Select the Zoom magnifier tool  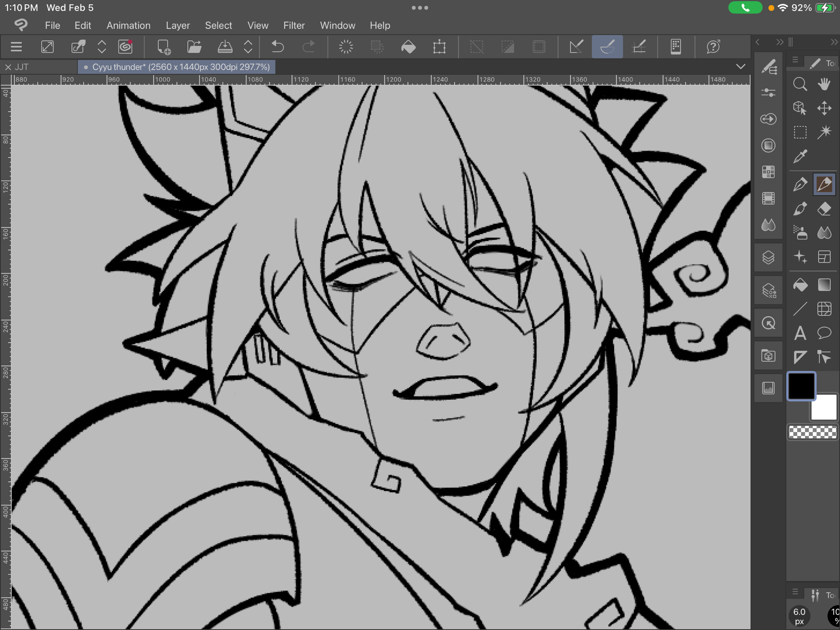click(x=800, y=84)
